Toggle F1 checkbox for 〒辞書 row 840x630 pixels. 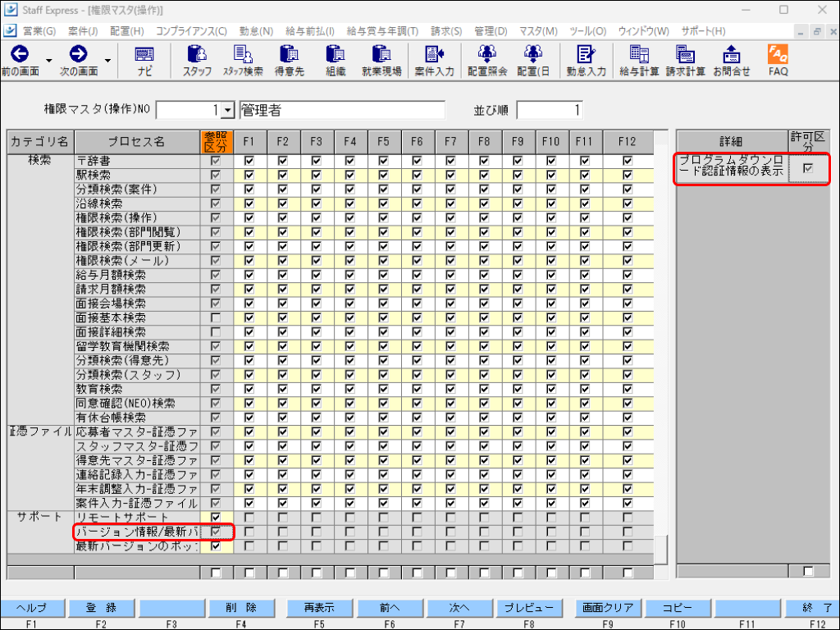click(249, 161)
